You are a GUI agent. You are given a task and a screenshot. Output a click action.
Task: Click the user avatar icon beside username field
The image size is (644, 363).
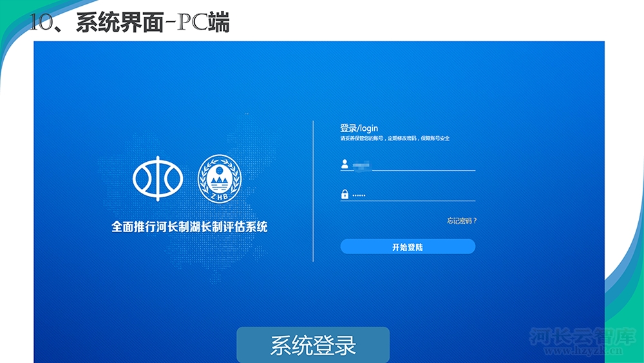pos(345,164)
